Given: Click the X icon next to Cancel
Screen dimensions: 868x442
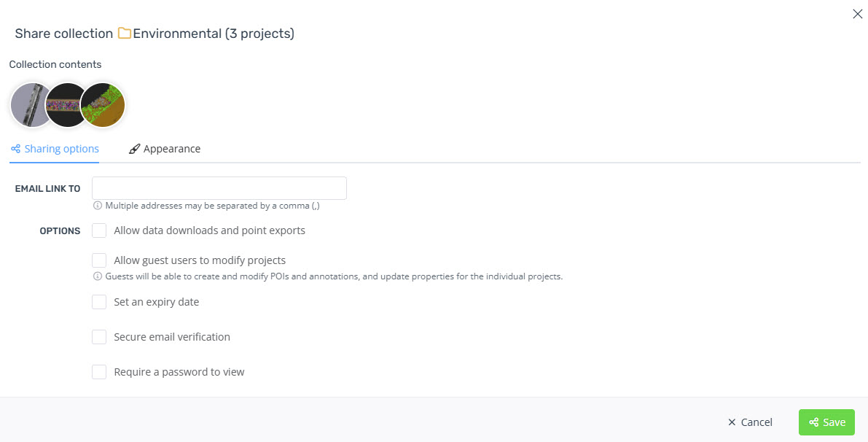Looking at the screenshot, I should tap(732, 422).
